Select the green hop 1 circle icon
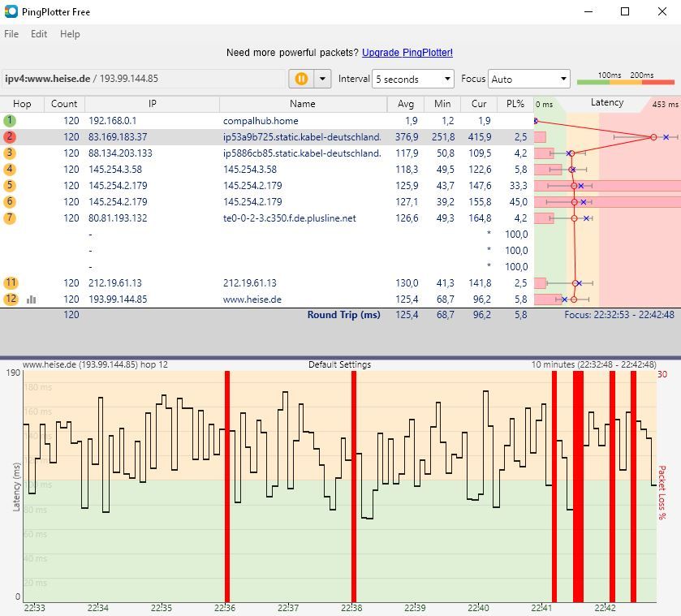This screenshot has width=681, height=616. pyautogui.click(x=10, y=120)
